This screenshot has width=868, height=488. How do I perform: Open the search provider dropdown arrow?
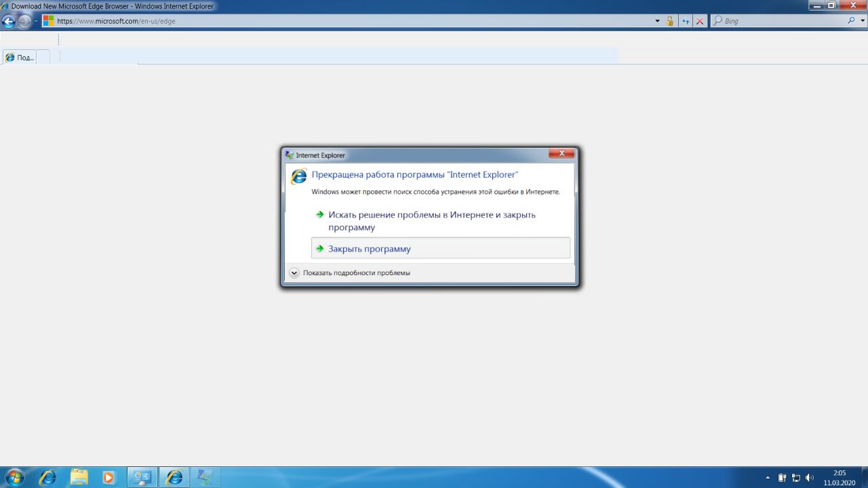click(861, 21)
